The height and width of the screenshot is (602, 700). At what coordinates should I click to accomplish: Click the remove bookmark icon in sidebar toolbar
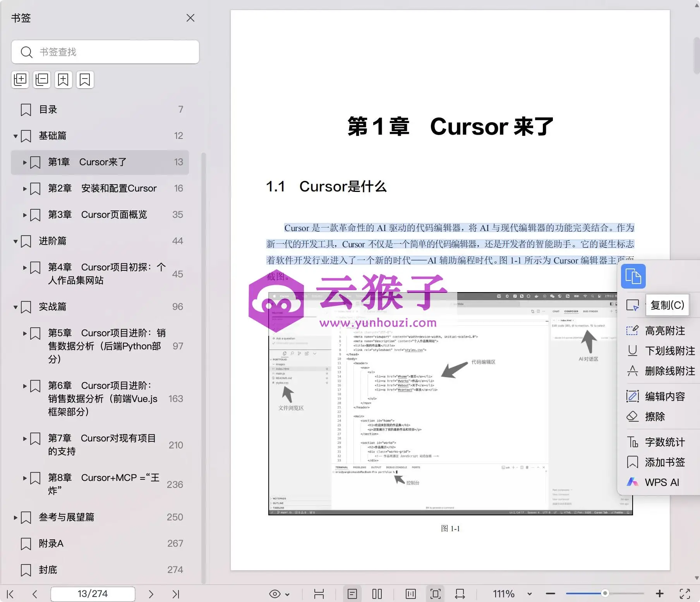[x=85, y=80]
